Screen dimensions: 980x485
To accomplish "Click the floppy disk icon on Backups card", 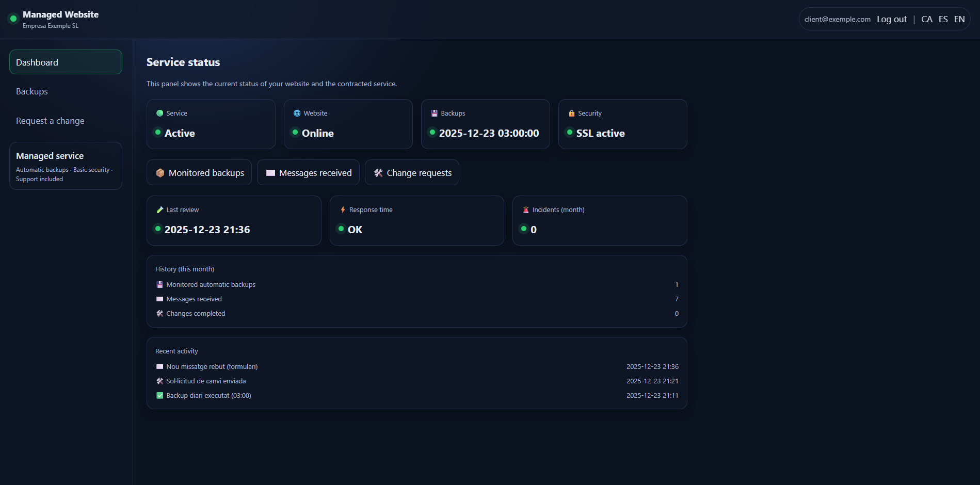I will point(434,114).
